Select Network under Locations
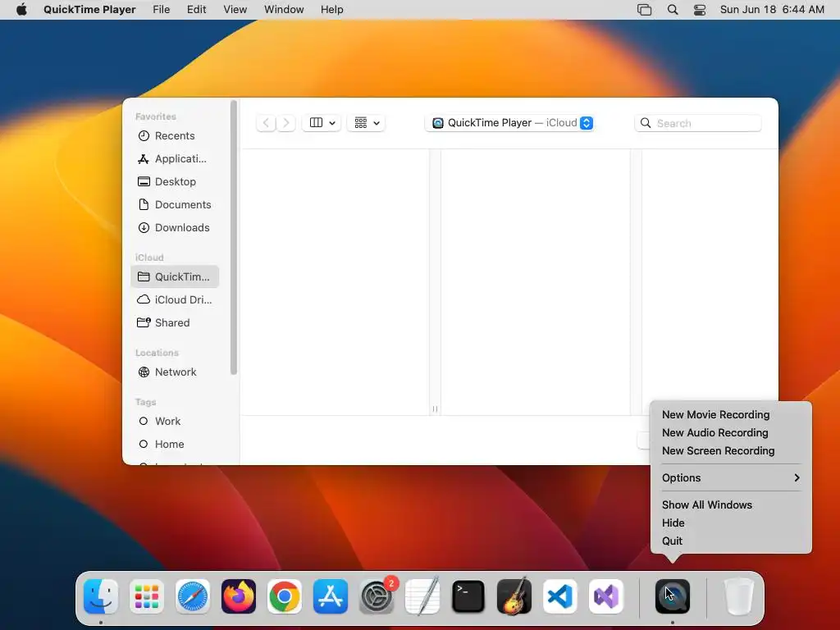The height and width of the screenshot is (630, 840). tap(175, 372)
